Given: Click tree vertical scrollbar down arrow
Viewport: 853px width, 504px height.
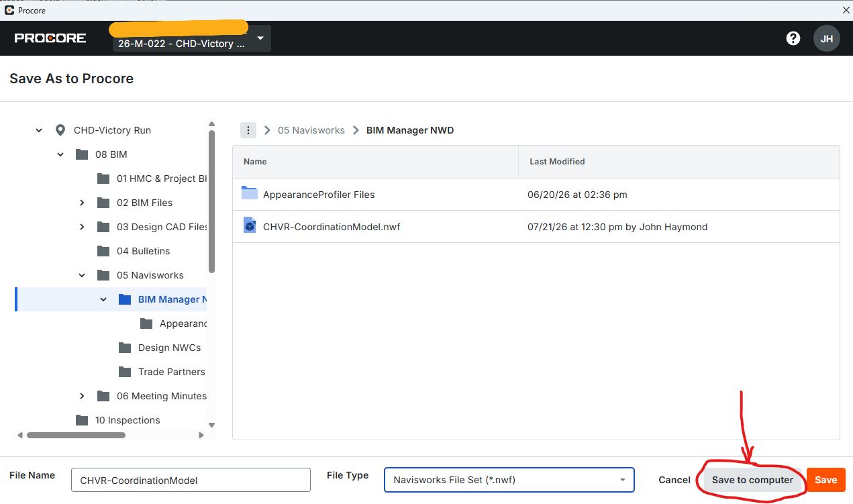Looking at the screenshot, I should point(212,425).
